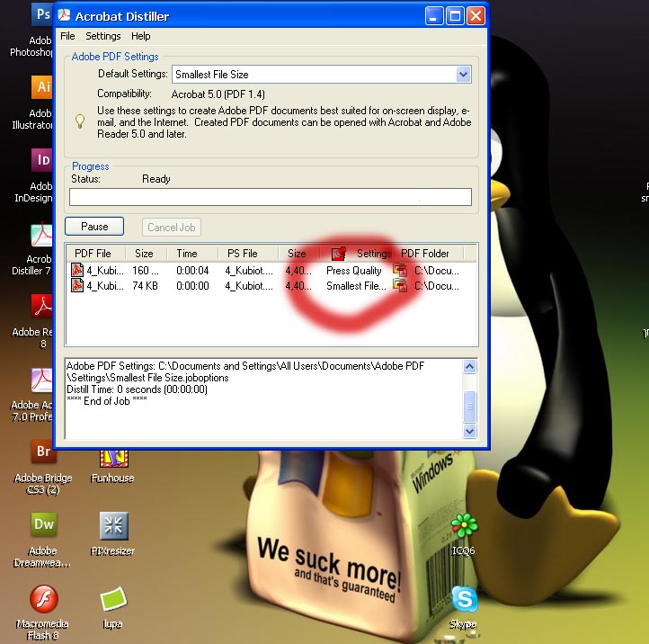This screenshot has height=644, width=649.
Task: Maximize the Acrobat Distiller window
Action: click(x=455, y=16)
